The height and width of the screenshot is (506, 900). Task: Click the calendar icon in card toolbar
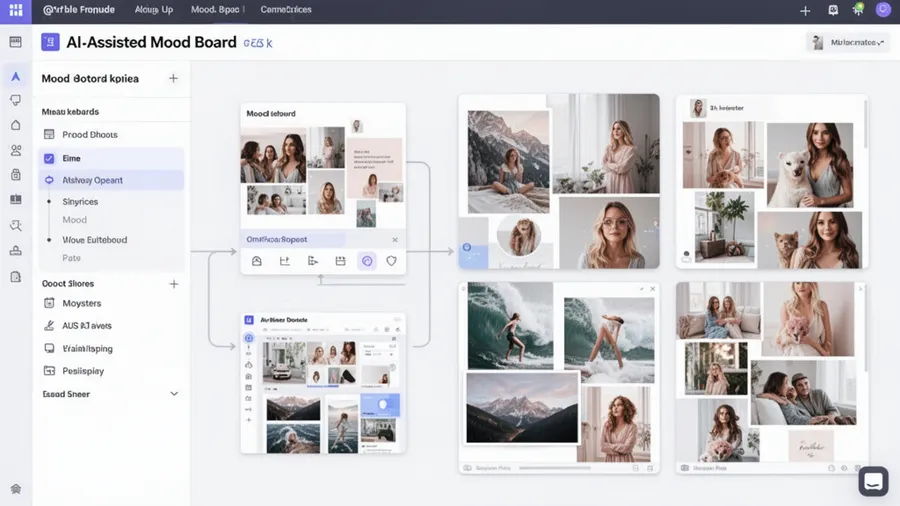340,261
